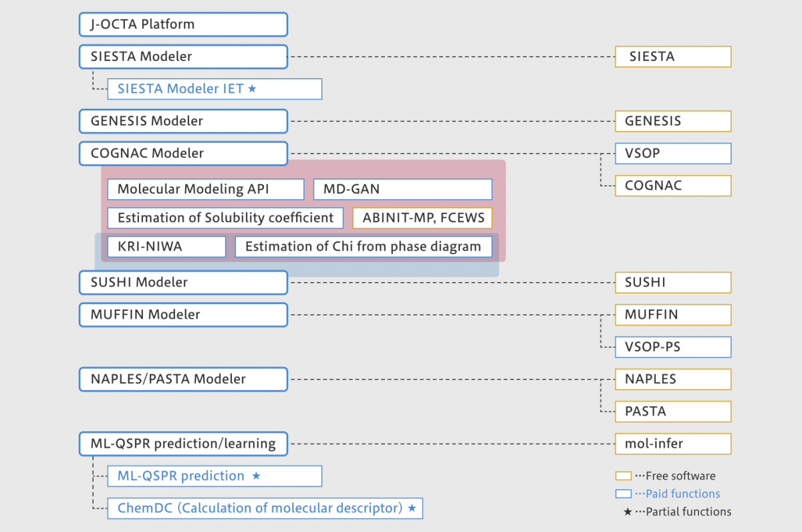
Task: Click Estimation of Solubility coefficient
Action: [225, 218]
